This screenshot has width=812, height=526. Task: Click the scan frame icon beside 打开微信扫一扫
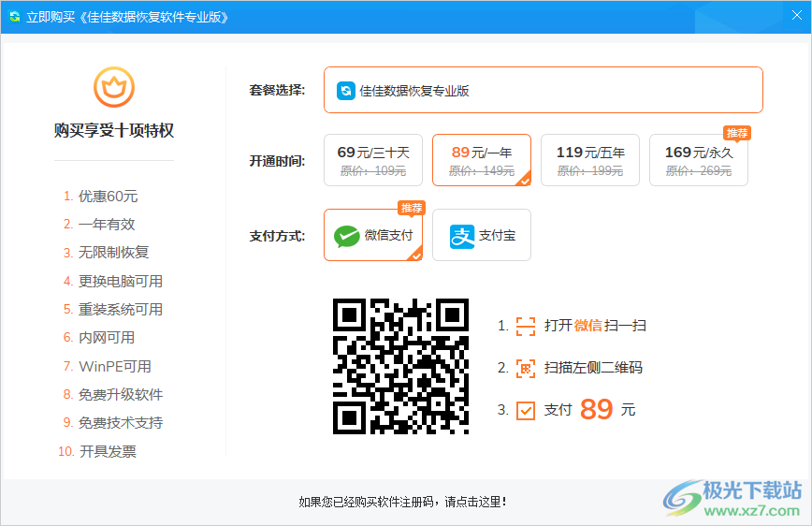(x=526, y=327)
